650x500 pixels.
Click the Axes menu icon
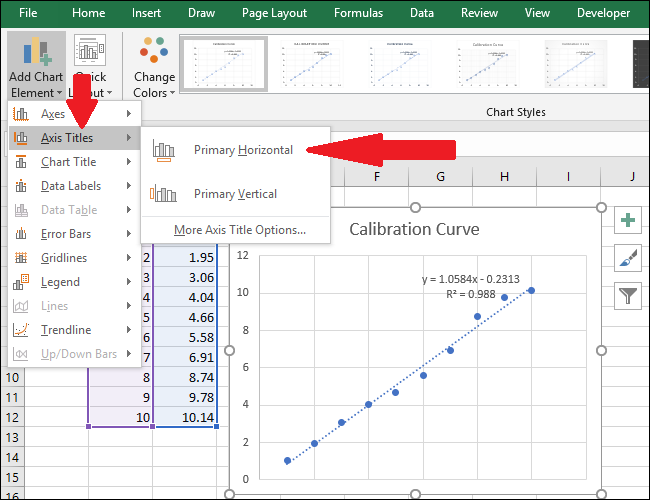[21, 114]
